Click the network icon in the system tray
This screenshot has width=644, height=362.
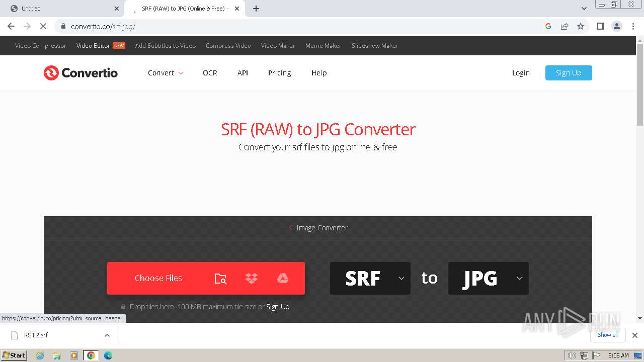pos(584,355)
